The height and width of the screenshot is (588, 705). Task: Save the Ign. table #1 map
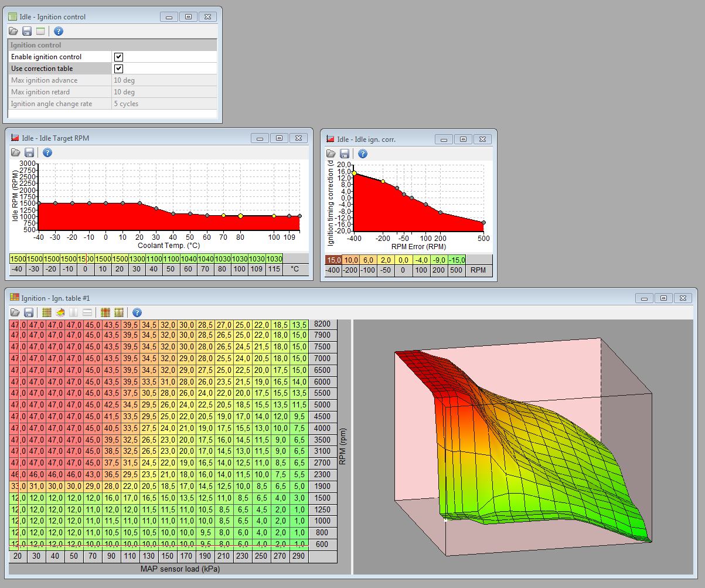tap(29, 312)
